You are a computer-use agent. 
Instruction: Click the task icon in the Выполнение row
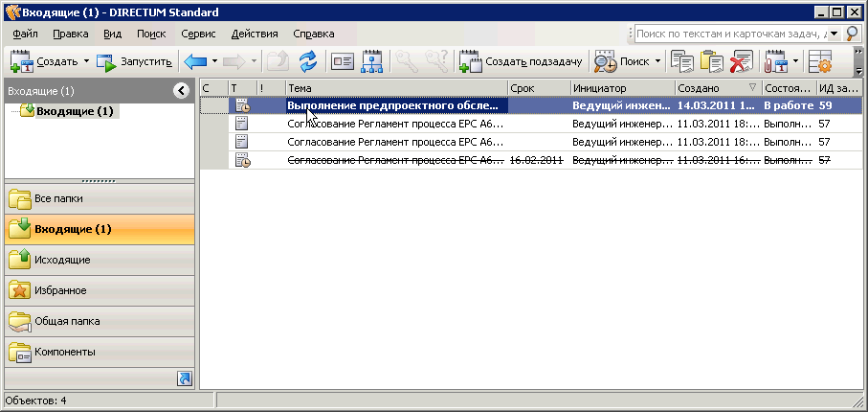[242, 105]
